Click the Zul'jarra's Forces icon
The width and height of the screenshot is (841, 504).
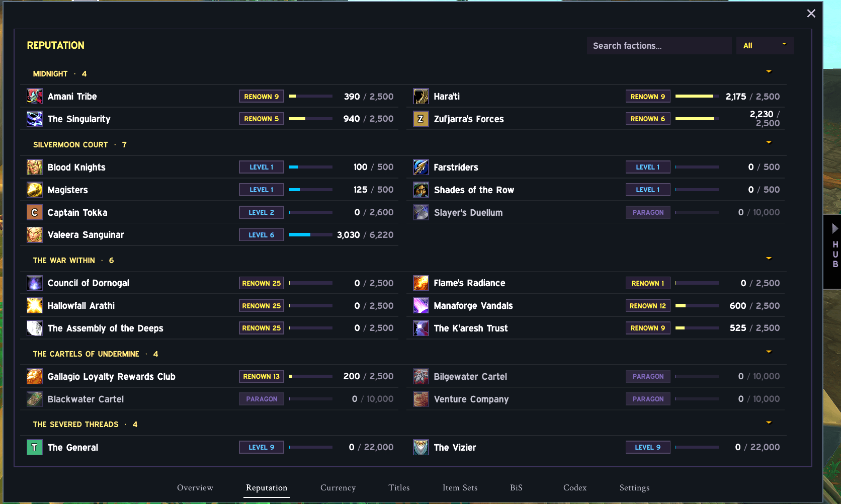(421, 119)
